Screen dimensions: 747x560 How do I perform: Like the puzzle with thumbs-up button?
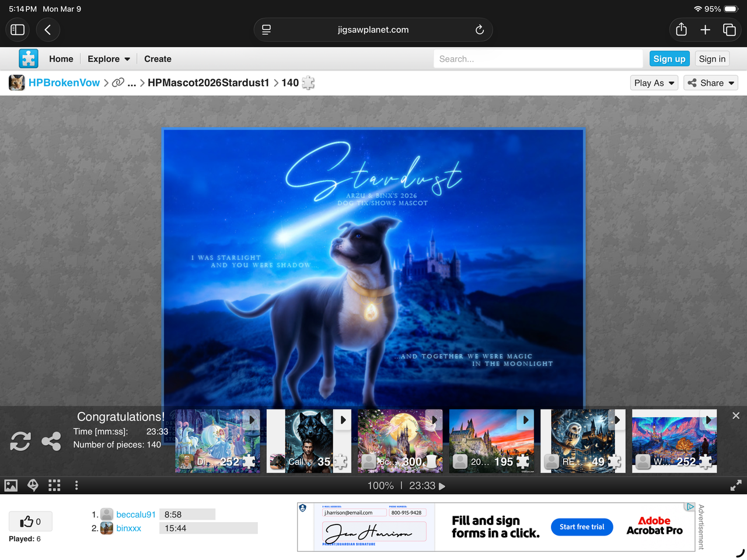click(x=30, y=521)
